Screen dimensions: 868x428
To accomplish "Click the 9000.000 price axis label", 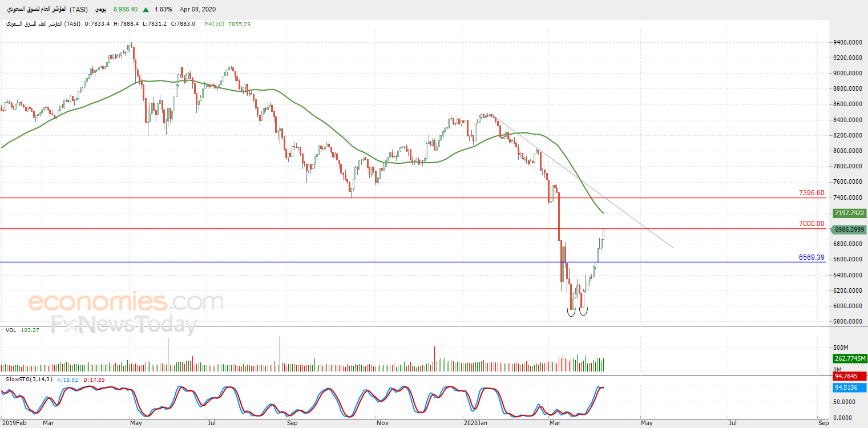I will (847, 73).
